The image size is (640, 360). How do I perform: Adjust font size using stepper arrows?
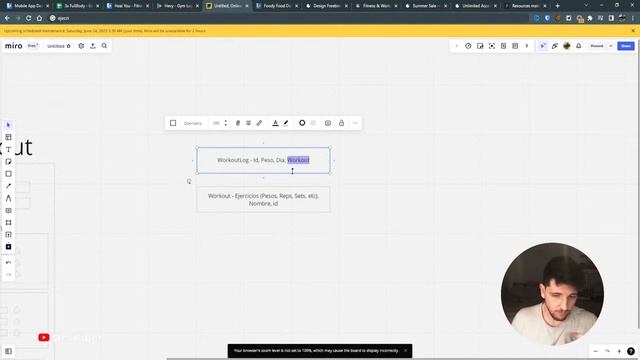pos(226,123)
